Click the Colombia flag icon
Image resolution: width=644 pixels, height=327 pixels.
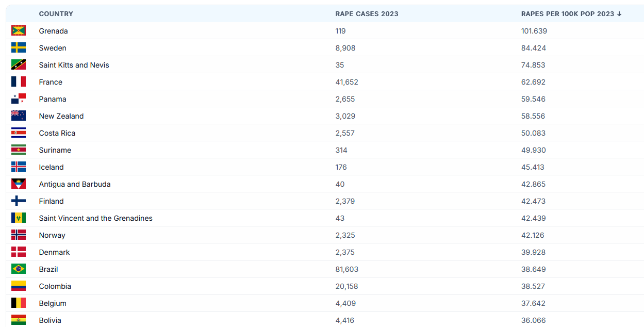(x=19, y=286)
